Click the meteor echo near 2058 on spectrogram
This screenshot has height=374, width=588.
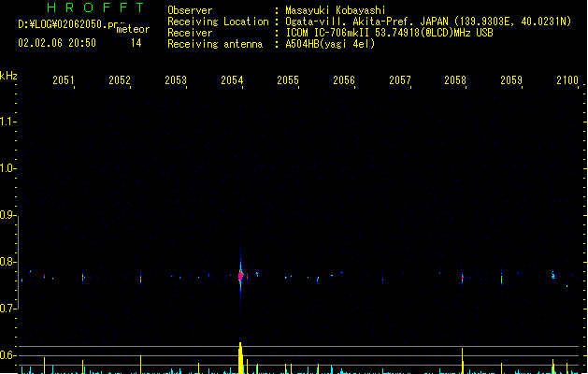tap(463, 279)
